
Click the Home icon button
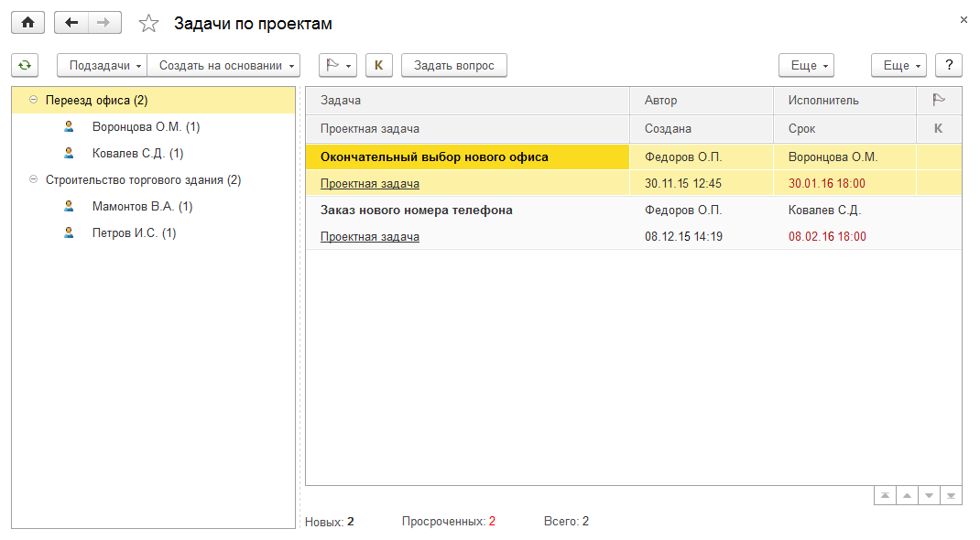[x=27, y=23]
